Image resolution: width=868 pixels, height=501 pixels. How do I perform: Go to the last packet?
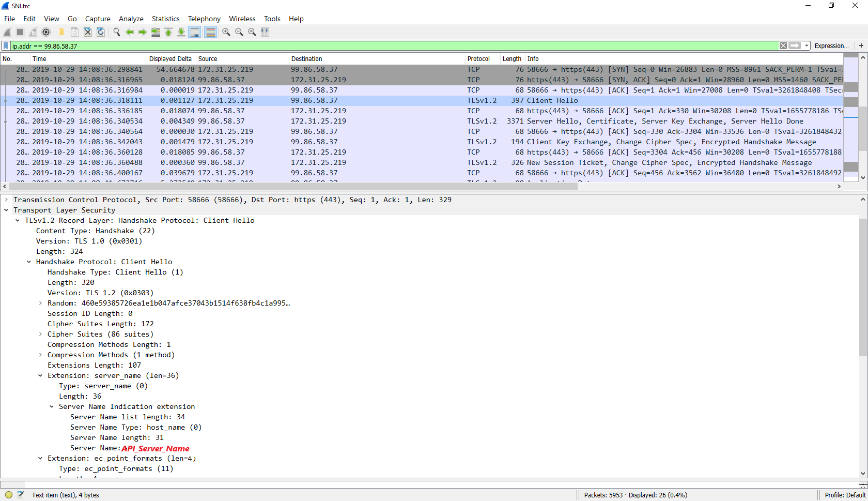coord(181,32)
